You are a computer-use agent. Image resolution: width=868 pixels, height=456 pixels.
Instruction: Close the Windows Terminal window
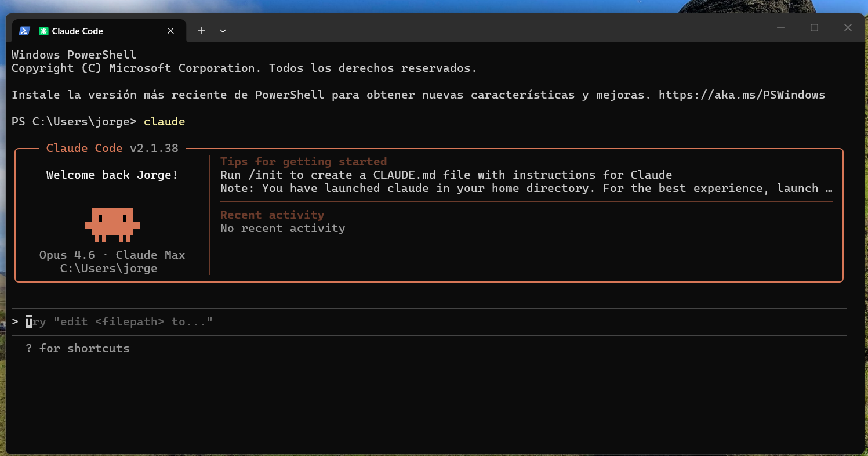[848, 28]
